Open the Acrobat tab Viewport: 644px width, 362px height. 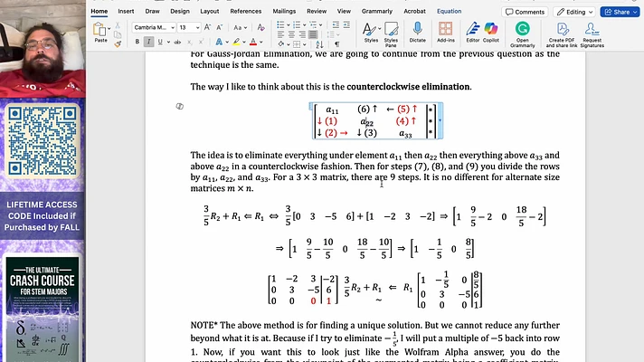click(x=414, y=11)
